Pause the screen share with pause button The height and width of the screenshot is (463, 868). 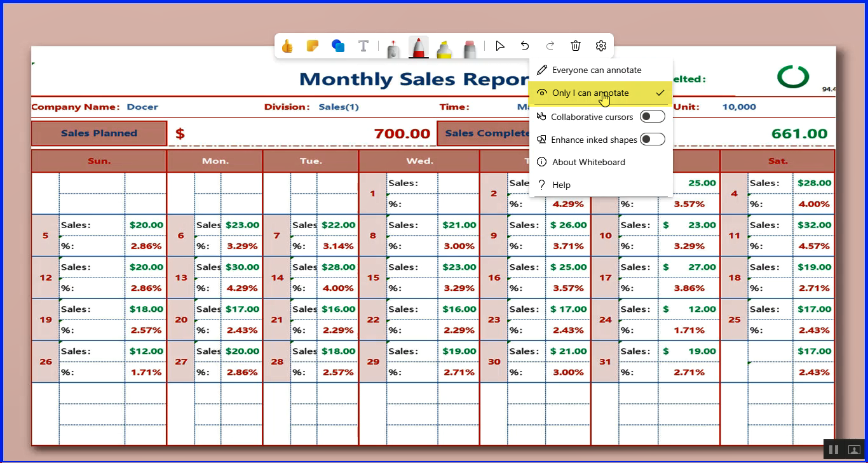click(x=834, y=450)
